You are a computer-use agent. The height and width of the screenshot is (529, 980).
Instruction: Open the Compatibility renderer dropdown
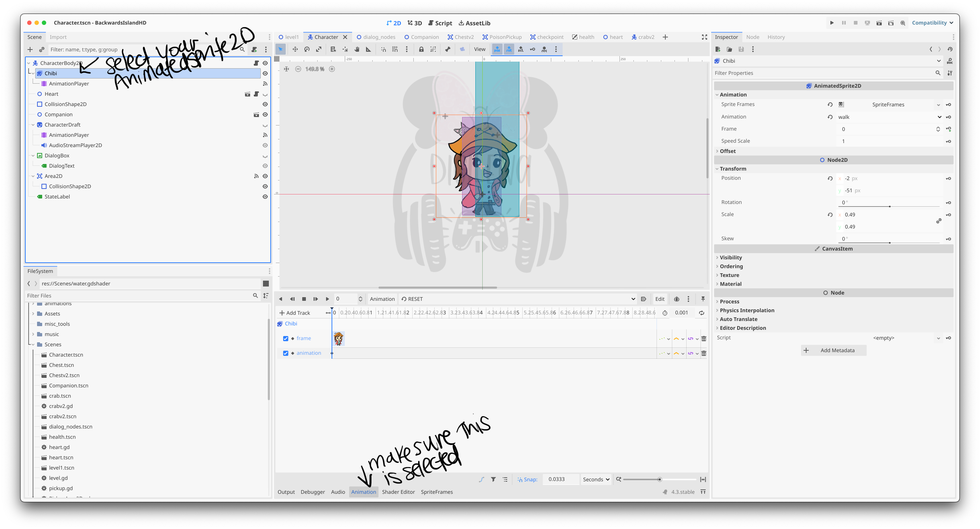932,23
